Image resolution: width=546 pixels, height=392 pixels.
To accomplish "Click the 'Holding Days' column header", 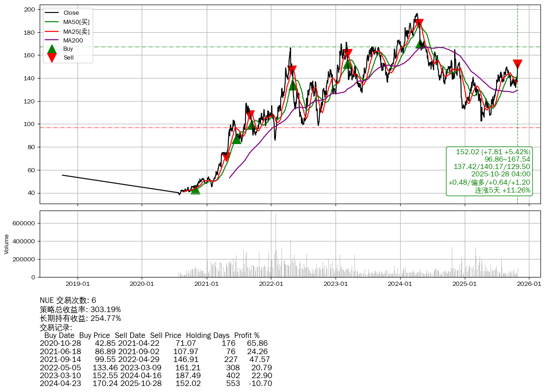I will (x=208, y=336).
